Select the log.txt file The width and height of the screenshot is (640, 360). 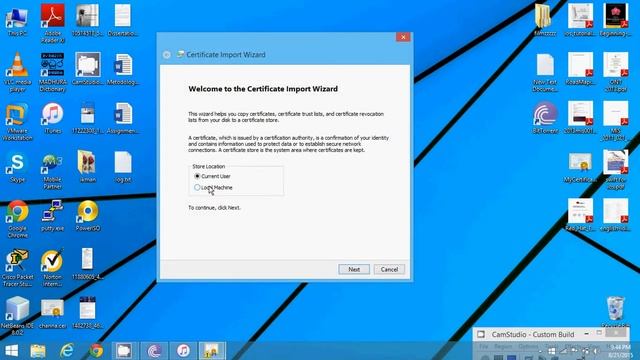tap(122, 167)
